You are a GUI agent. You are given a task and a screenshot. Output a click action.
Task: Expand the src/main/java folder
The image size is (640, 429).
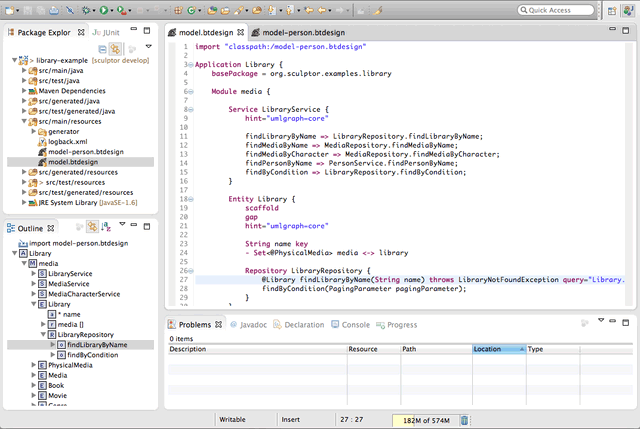click(23, 70)
